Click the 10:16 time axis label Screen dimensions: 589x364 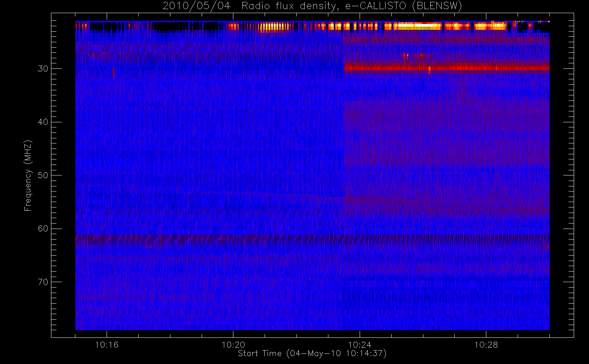pos(107,345)
